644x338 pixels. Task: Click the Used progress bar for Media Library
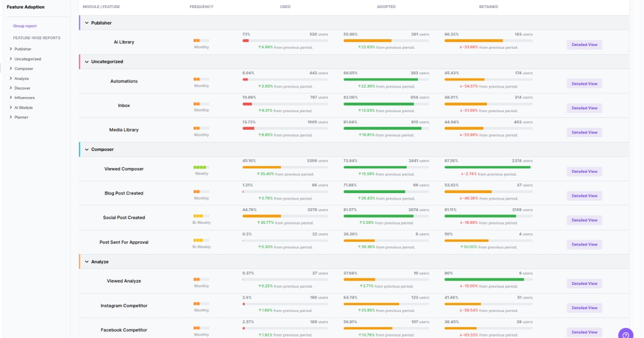click(x=284, y=129)
